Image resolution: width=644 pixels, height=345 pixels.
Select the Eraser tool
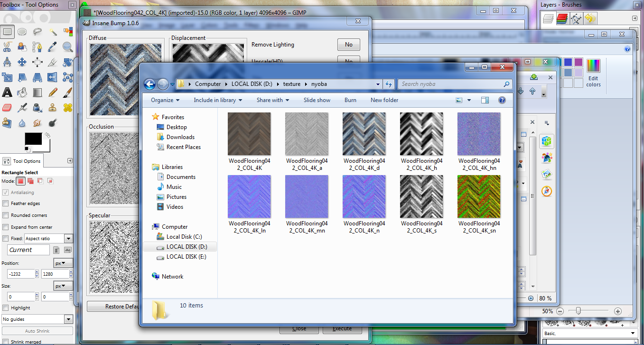7,108
